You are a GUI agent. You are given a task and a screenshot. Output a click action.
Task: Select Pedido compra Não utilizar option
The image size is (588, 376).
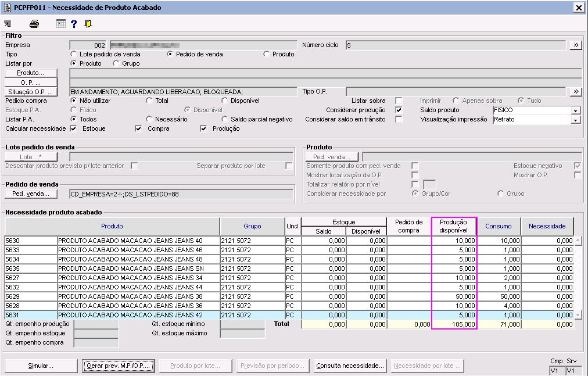73,101
